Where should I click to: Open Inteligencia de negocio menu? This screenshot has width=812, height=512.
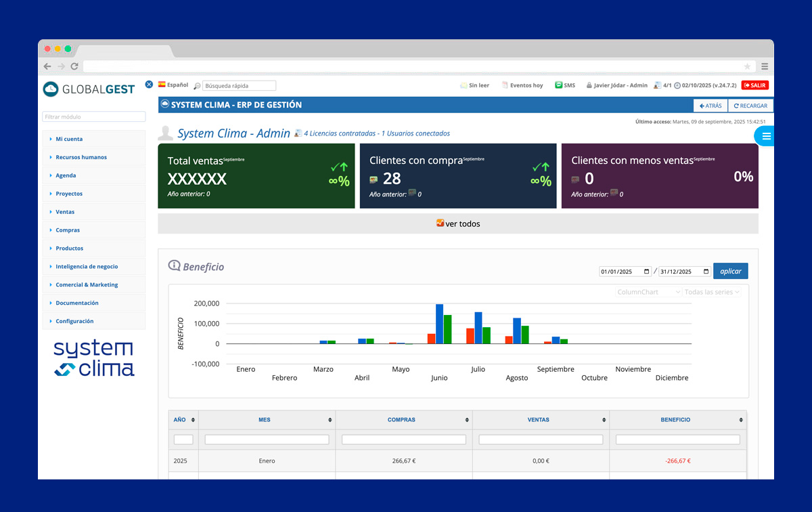click(x=87, y=267)
